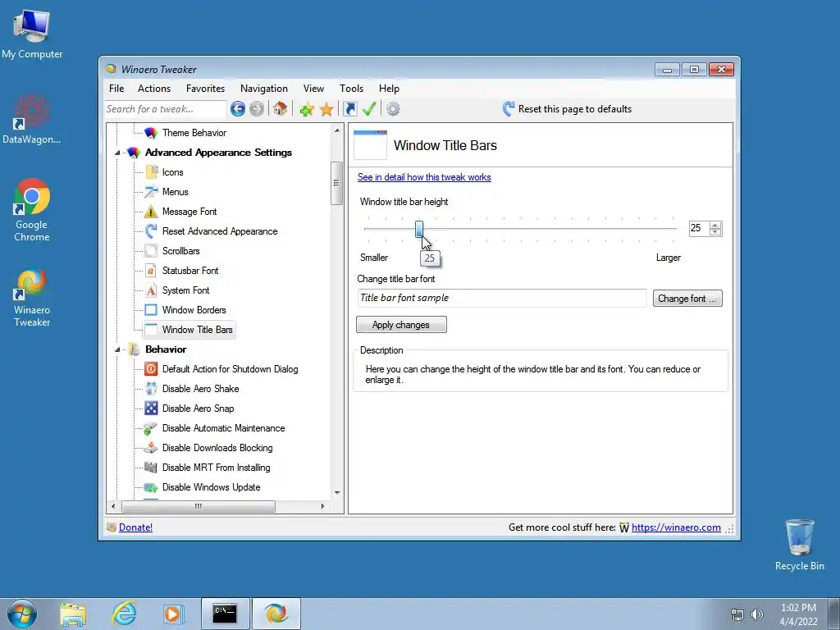Click tree vertical scrollbar up arrow
The height and width of the screenshot is (630, 840).
(x=337, y=130)
